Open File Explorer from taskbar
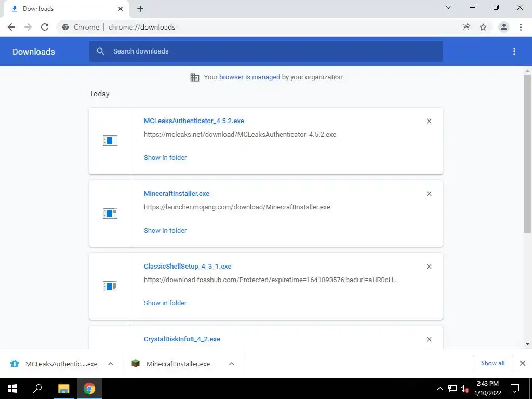The width and height of the screenshot is (532, 399). (63, 389)
